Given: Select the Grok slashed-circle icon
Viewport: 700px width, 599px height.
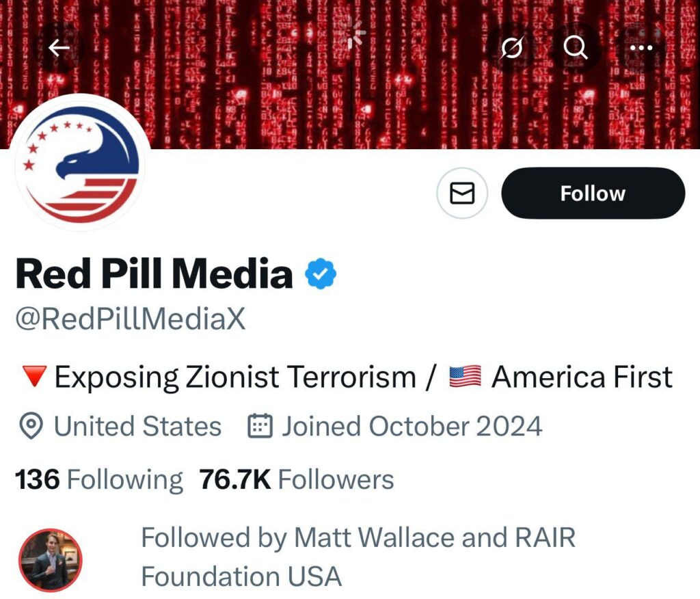Looking at the screenshot, I should tap(511, 48).
